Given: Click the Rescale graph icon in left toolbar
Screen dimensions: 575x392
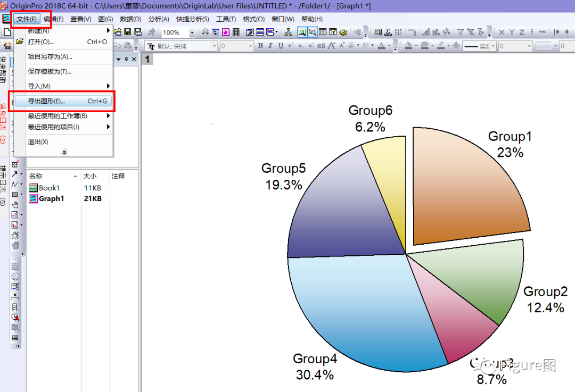Looking at the screenshot, I should click(15, 235).
